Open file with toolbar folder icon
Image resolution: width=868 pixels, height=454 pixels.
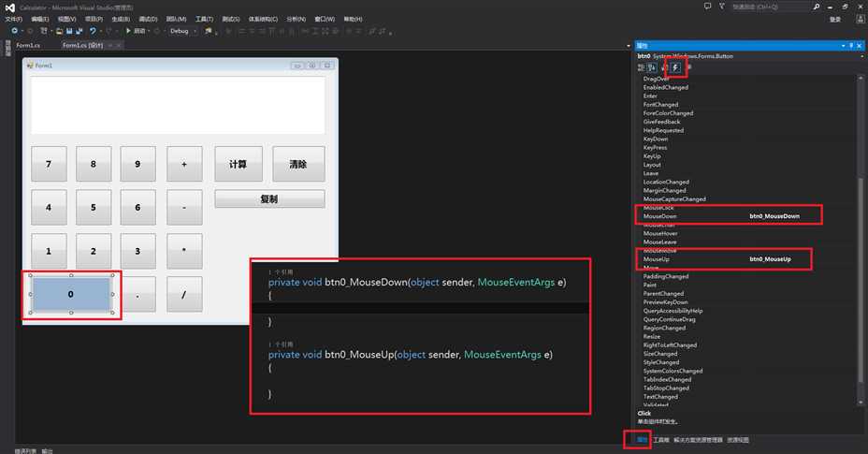(59, 31)
